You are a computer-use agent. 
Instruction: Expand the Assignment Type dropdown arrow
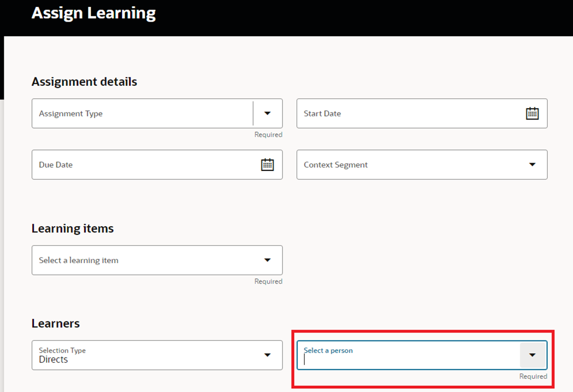(x=267, y=113)
